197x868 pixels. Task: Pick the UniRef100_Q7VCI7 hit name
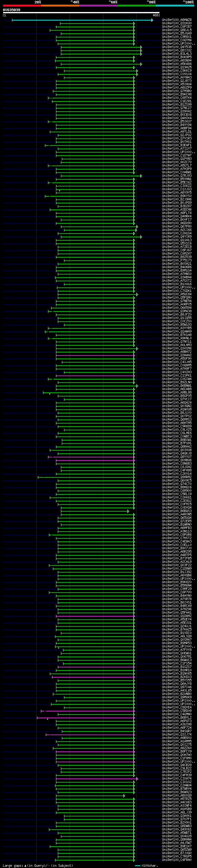(x=177, y=399)
